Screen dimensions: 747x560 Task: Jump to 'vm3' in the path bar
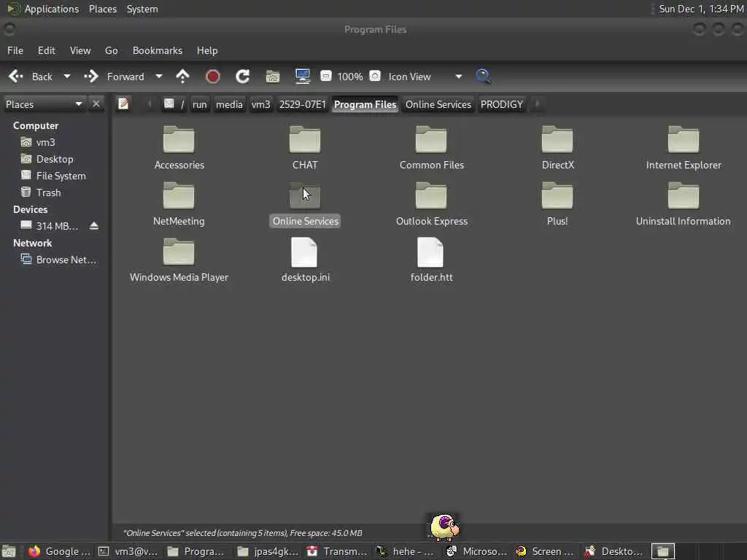click(260, 104)
